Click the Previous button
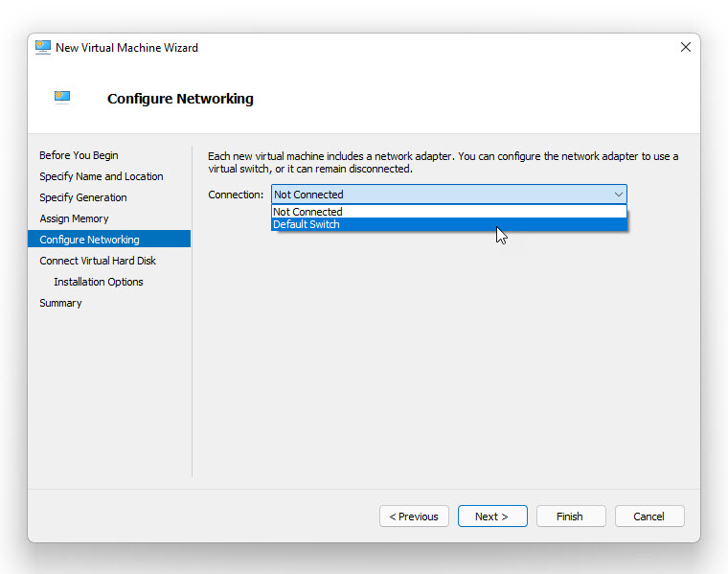This screenshot has height=574, width=728. (x=414, y=517)
